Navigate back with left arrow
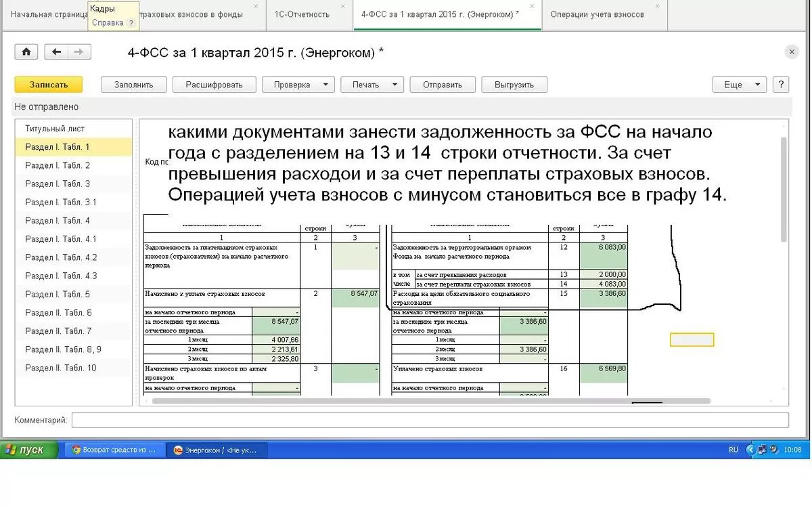 56,52
